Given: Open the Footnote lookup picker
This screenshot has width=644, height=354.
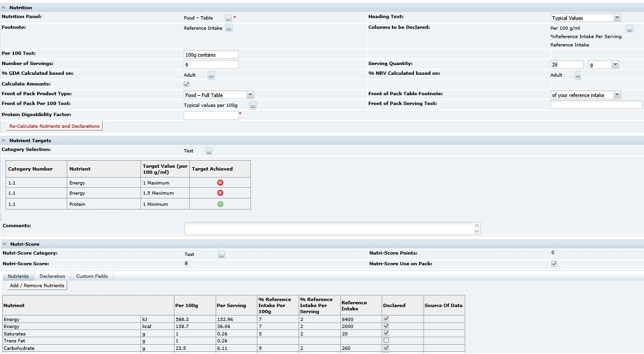Looking at the screenshot, I should pyautogui.click(x=228, y=27).
